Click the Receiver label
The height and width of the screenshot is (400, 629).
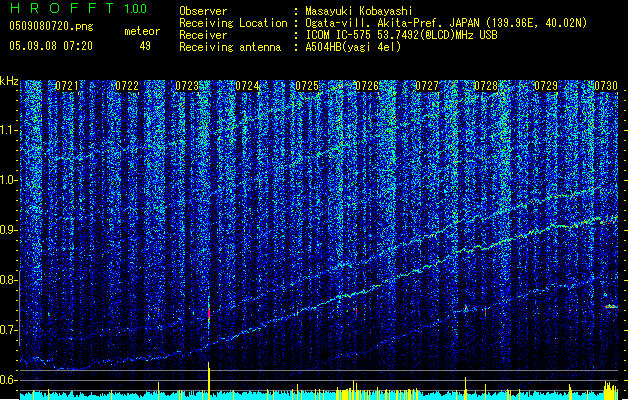click(203, 35)
